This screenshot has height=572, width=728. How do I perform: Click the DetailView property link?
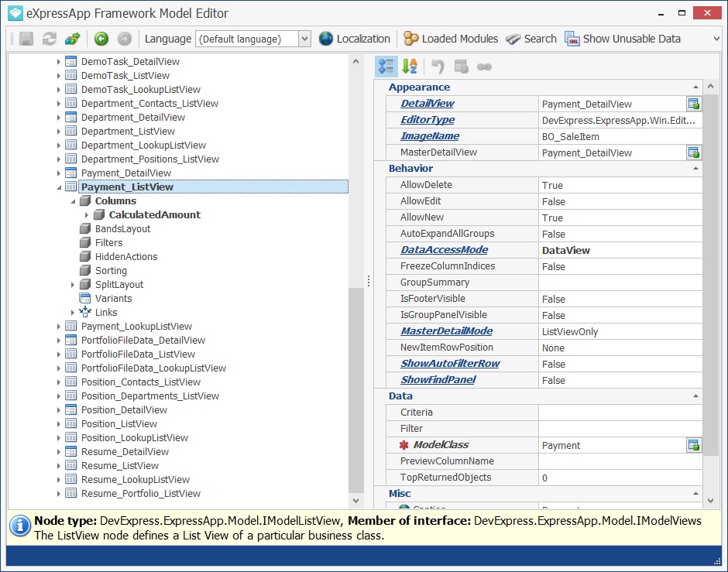tap(428, 104)
